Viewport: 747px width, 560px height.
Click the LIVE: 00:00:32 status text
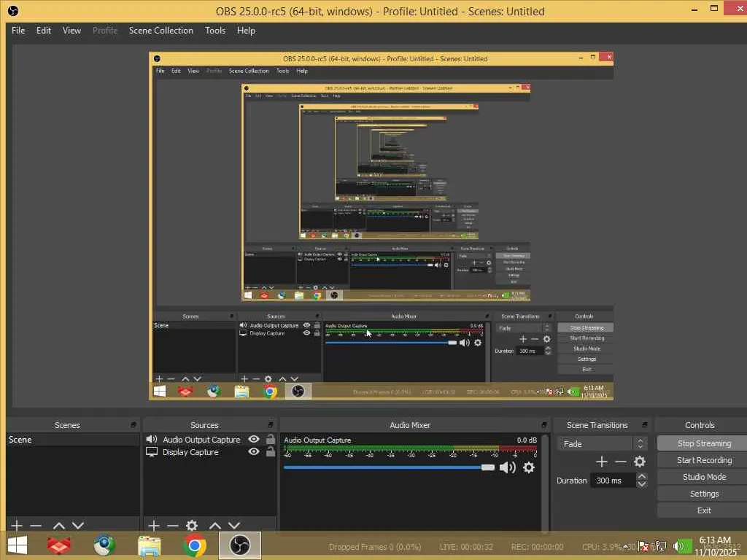(x=466, y=547)
